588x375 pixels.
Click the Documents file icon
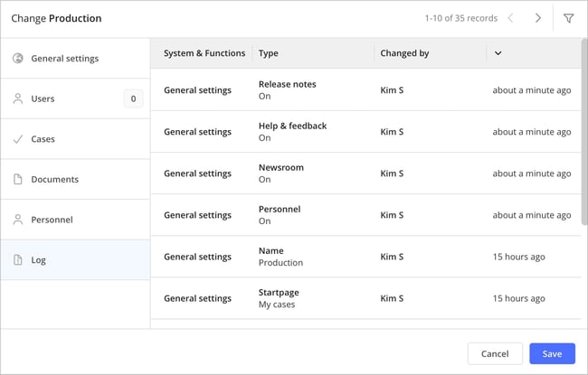(x=18, y=179)
